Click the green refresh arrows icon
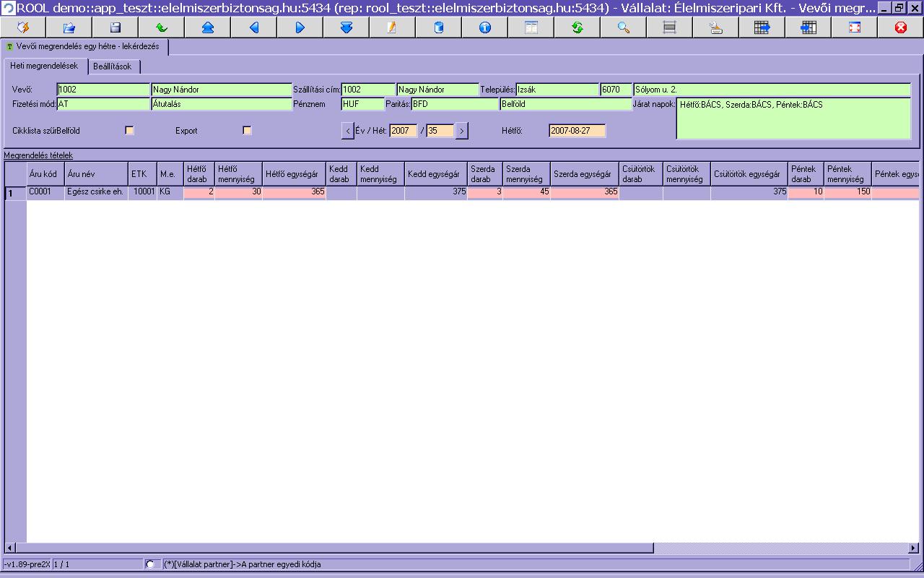 (577, 27)
